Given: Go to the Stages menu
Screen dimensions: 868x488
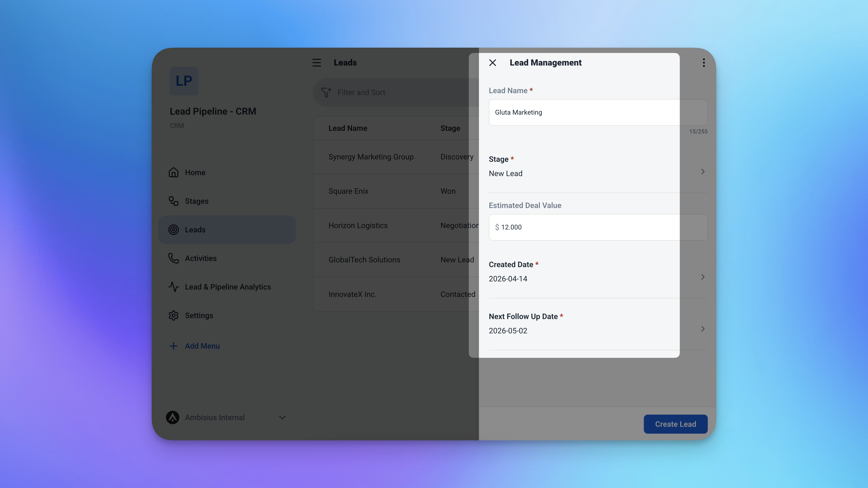Looking at the screenshot, I should pyautogui.click(x=196, y=201).
